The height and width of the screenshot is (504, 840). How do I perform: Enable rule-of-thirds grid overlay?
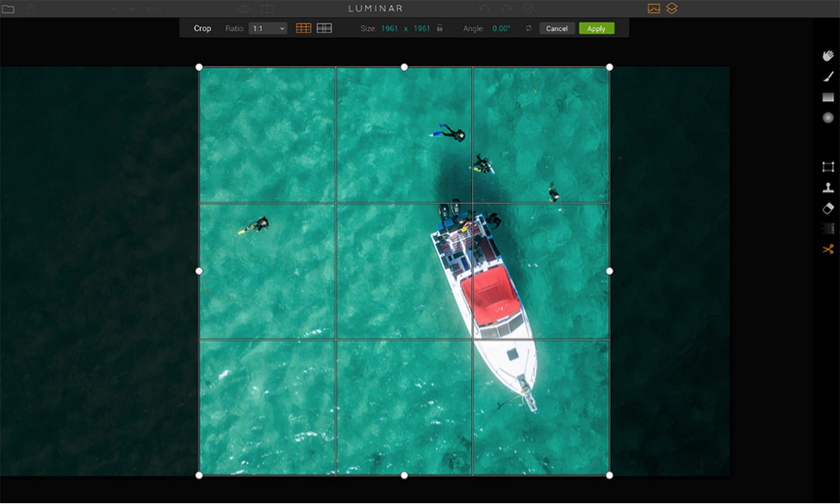pos(303,28)
